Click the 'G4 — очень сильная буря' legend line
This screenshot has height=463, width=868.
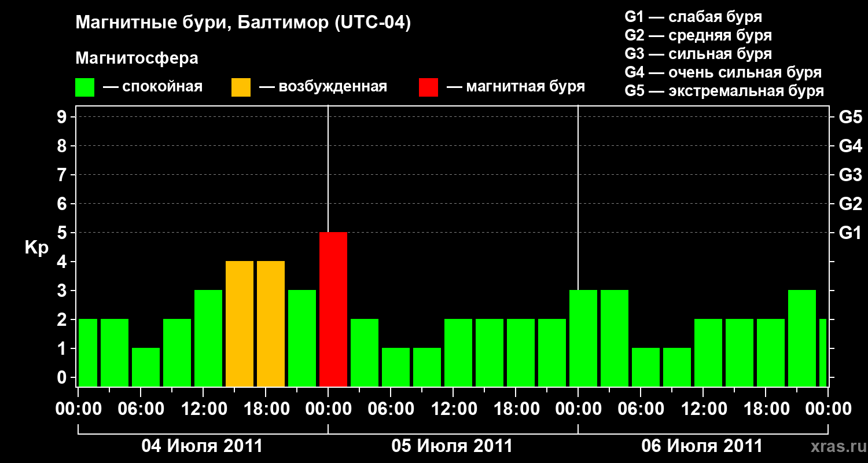point(723,72)
